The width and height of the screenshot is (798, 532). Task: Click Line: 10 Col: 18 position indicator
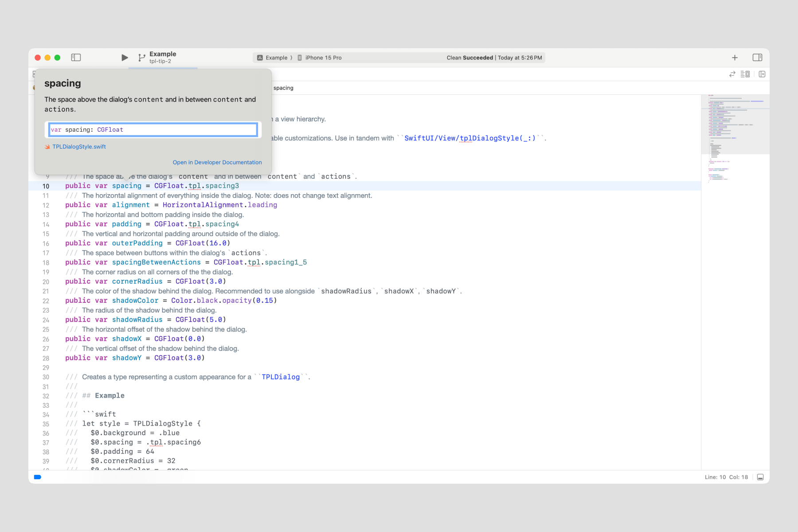click(726, 477)
